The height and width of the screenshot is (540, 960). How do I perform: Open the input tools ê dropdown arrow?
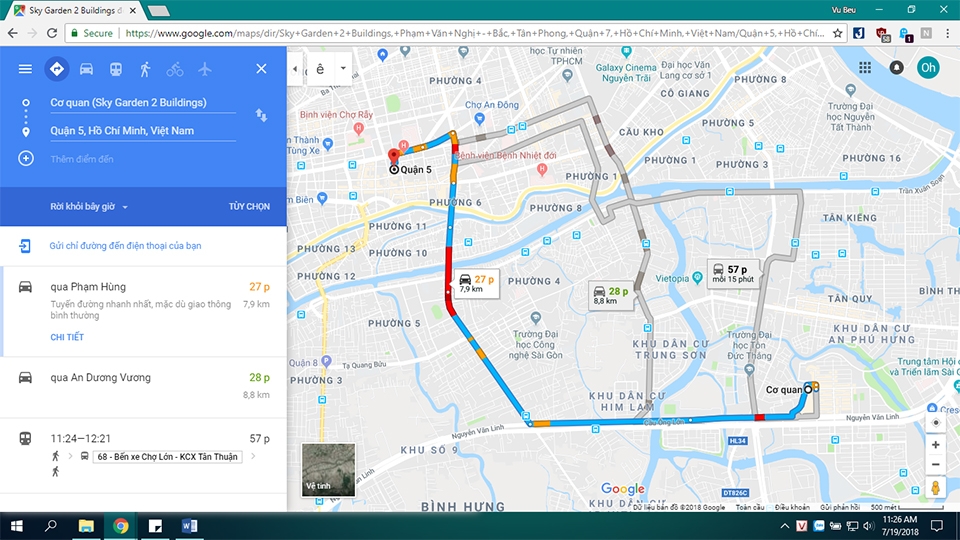[x=343, y=69]
